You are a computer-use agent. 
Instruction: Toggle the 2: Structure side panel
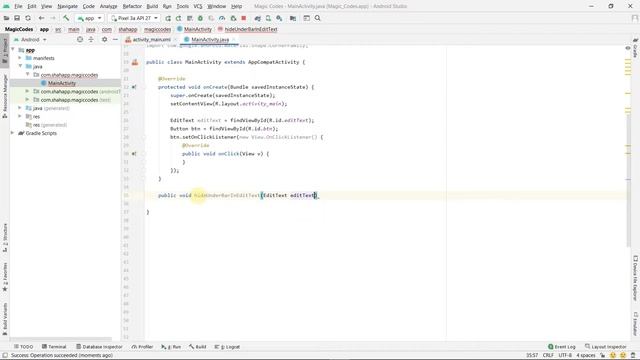5,238
